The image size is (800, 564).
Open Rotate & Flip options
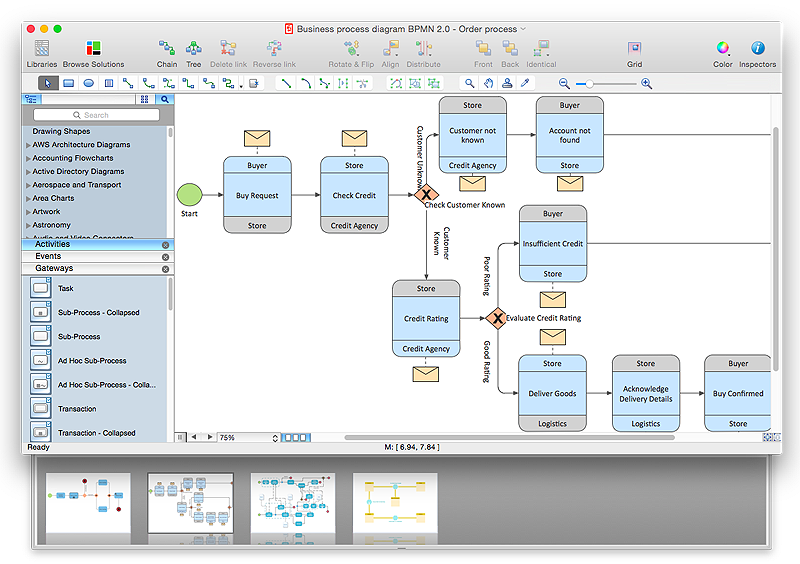click(x=351, y=54)
